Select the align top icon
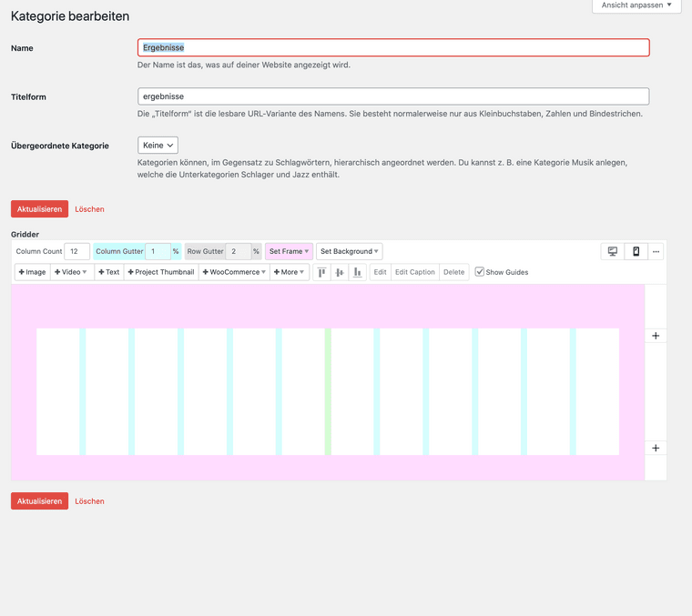Viewport: 692px width, 616px height. (x=321, y=272)
